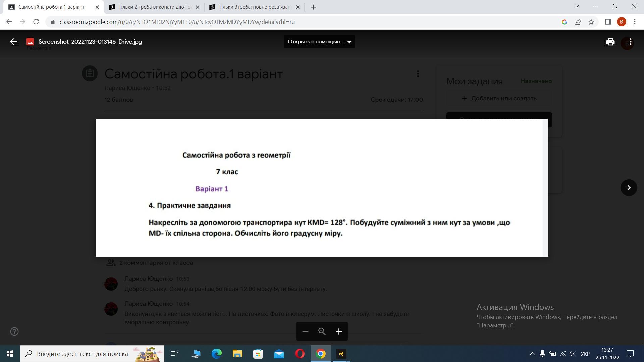Reset zoom with magnifier icon
Image resolution: width=644 pixels, height=362 pixels.
(322, 331)
